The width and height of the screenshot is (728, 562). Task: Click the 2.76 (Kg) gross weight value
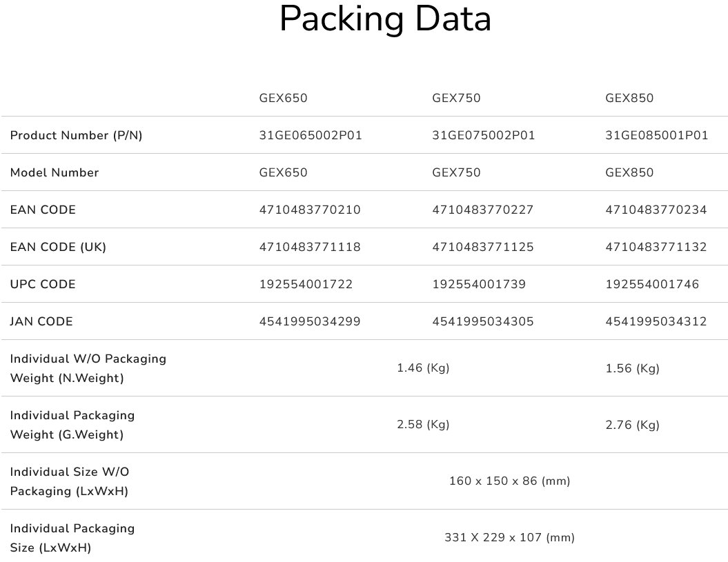tap(632, 425)
